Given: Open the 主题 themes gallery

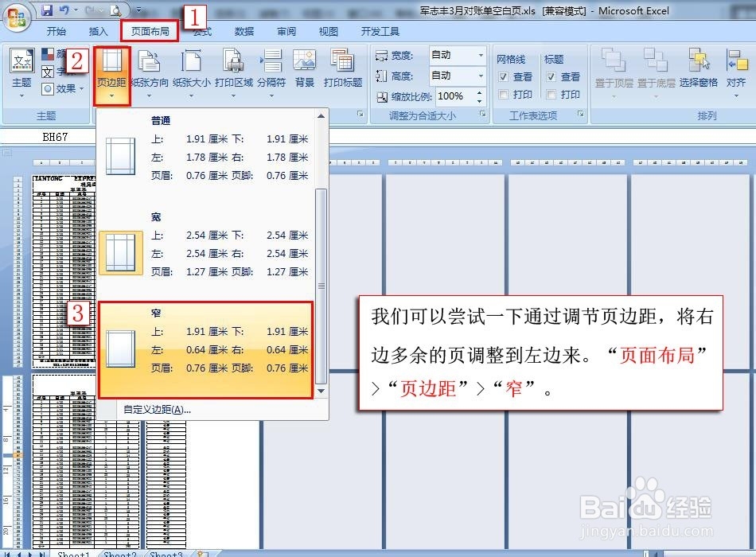Looking at the screenshot, I should tap(21, 72).
